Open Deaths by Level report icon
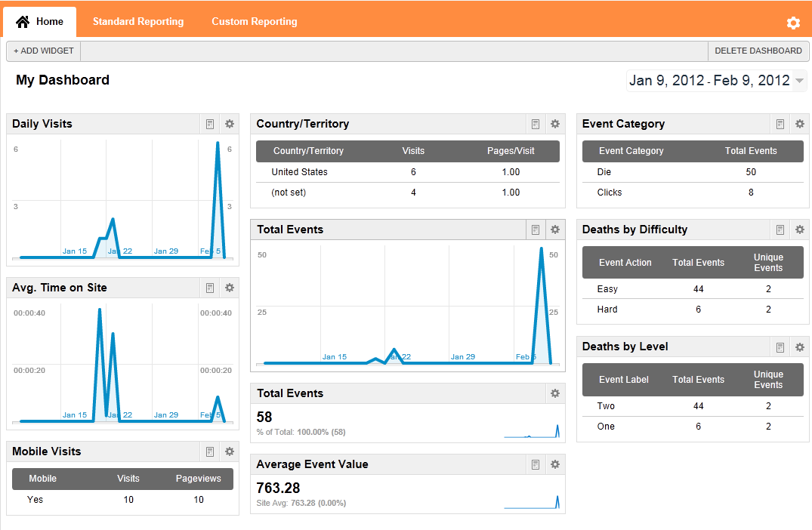The image size is (812, 530). coord(780,347)
